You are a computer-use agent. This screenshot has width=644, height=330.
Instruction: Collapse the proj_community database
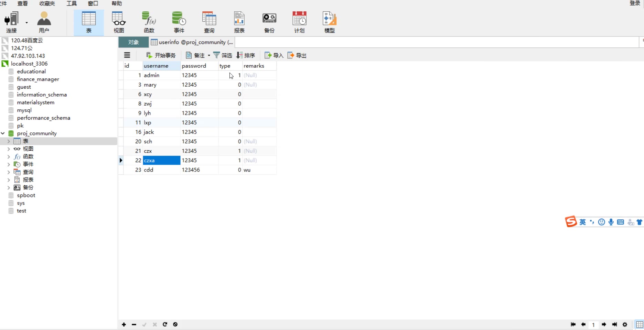pos(3,133)
